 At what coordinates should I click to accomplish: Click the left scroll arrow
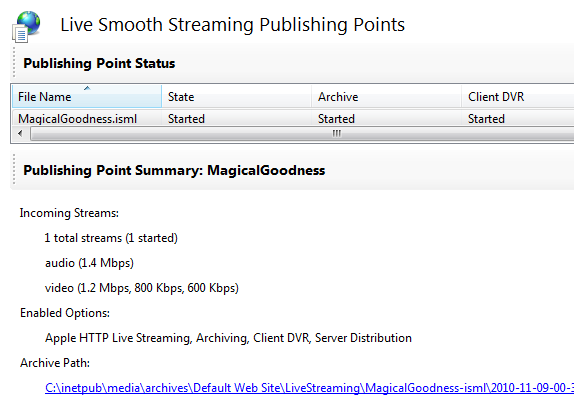pyautogui.click(x=20, y=134)
